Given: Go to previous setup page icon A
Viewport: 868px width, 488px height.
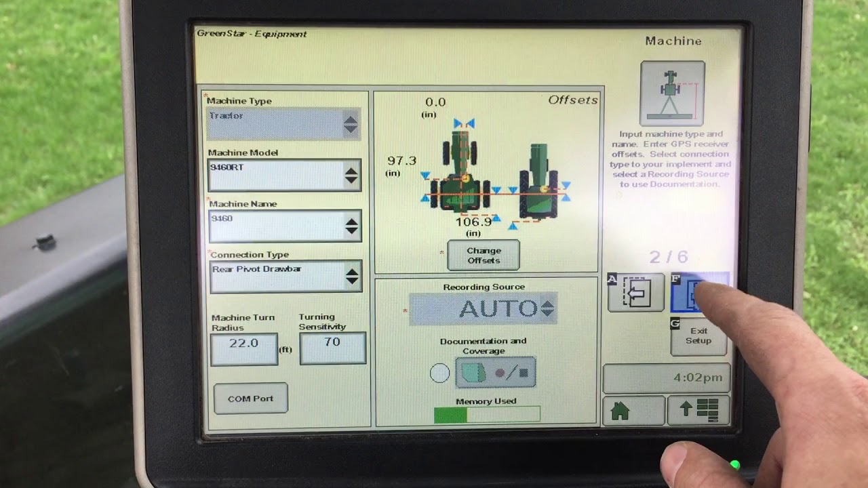Looking at the screenshot, I should (635, 293).
